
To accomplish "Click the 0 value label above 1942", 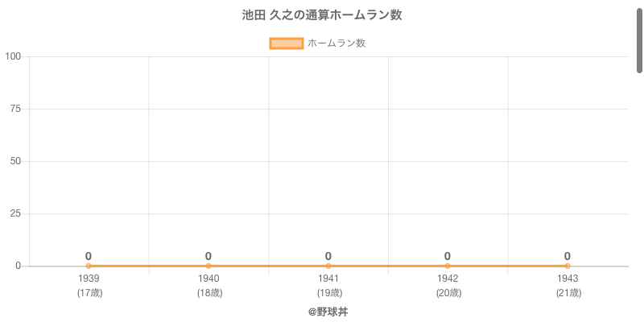I will point(448,256).
